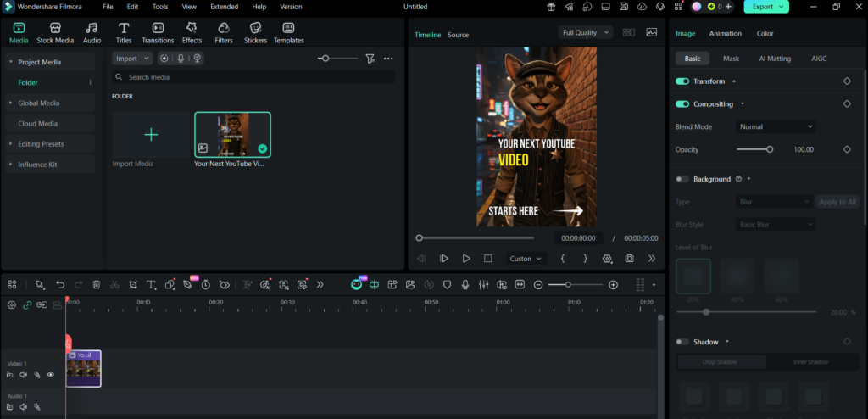Open the keyframe diamond tool in toolbar
Screen dimensions: 868x419
(224, 285)
